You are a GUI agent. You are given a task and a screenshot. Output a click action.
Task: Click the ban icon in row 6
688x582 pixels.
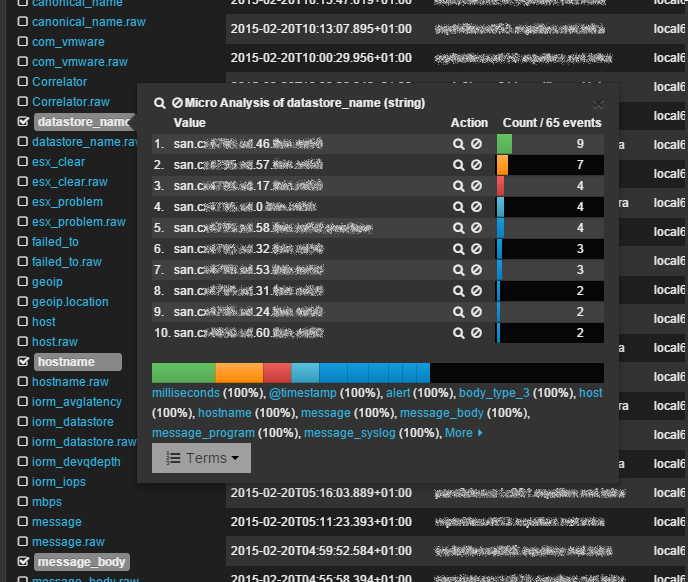click(476, 249)
